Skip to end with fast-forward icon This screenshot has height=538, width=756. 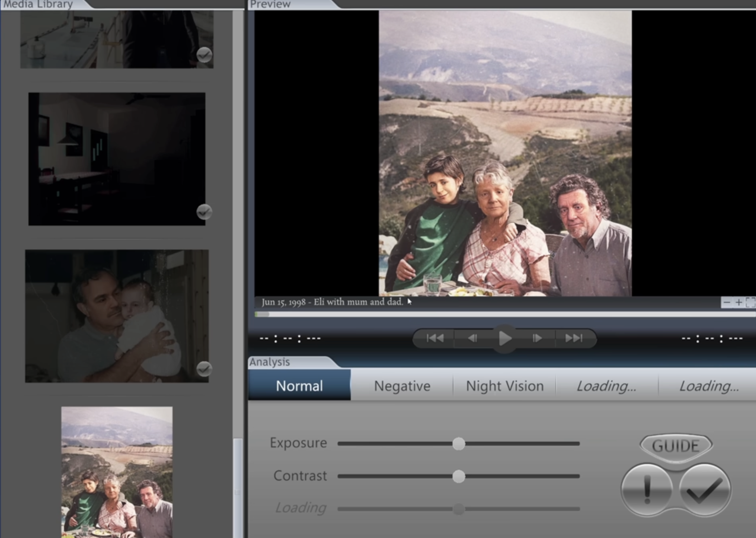click(574, 338)
